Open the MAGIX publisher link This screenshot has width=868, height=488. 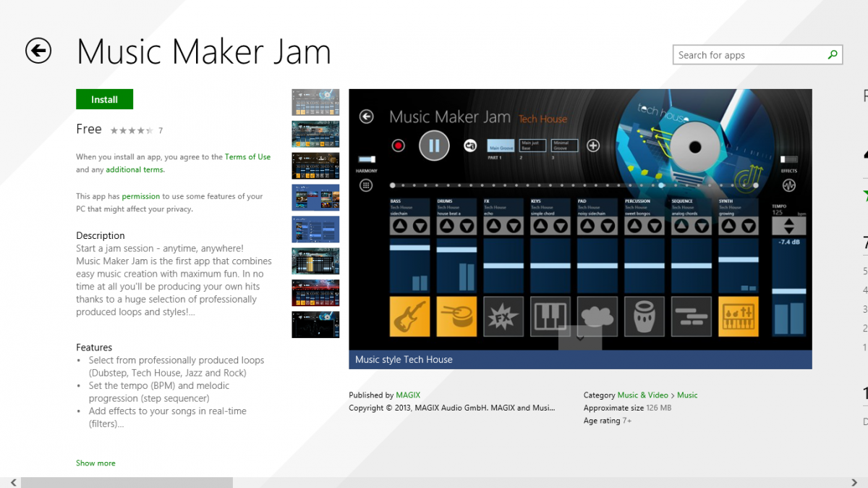click(408, 395)
